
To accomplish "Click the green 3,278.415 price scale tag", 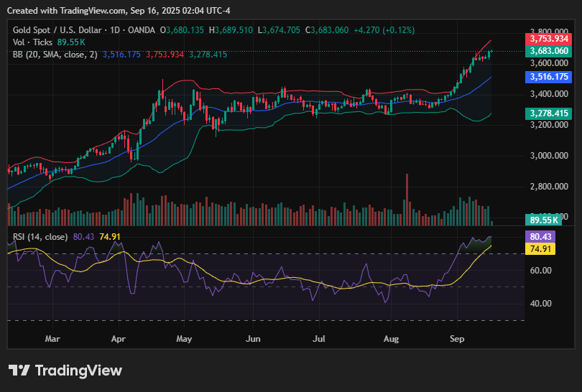I will tap(549, 113).
